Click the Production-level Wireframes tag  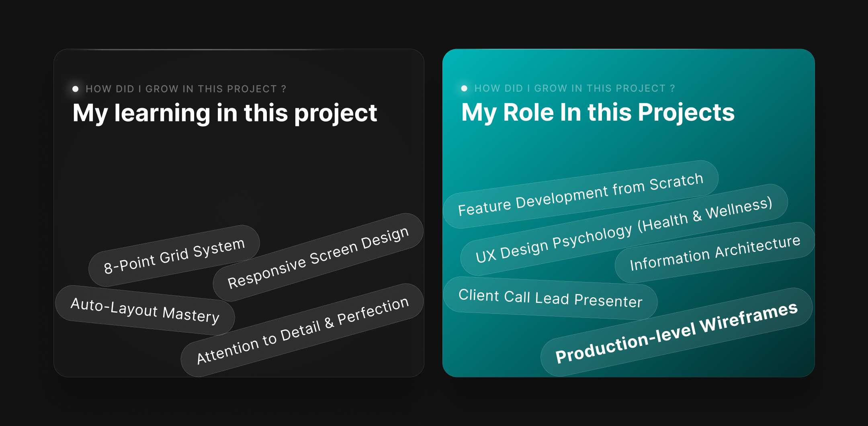(676, 332)
